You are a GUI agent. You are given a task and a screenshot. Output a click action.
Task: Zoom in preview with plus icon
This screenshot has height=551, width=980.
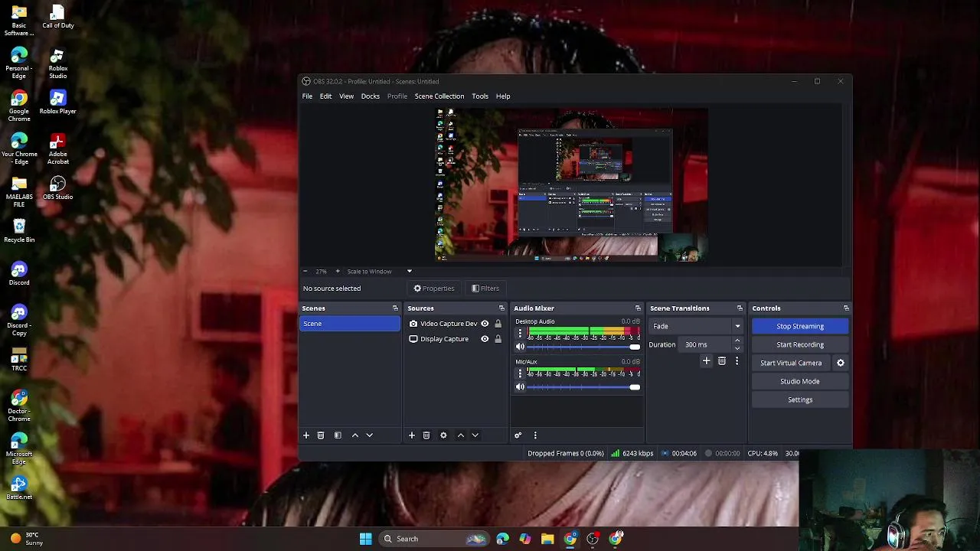[338, 272]
